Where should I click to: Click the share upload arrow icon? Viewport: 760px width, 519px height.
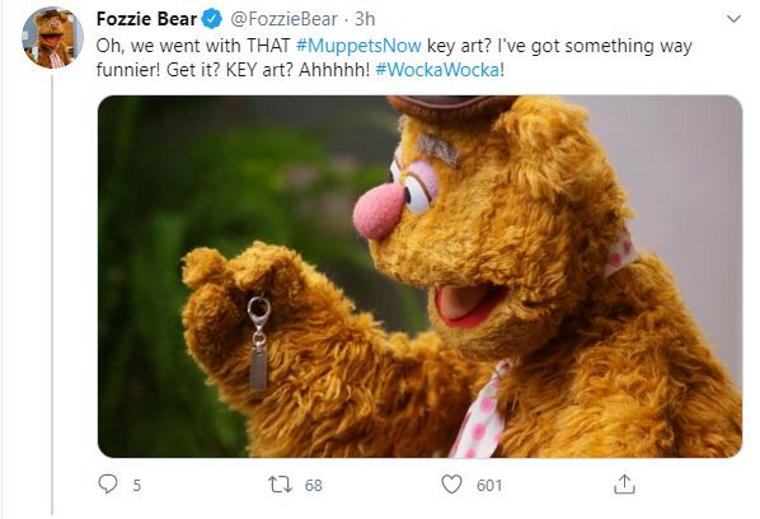coord(624,485)
